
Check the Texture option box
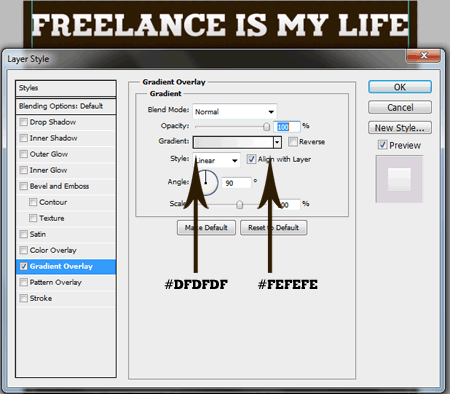click(x=33, y=218)
